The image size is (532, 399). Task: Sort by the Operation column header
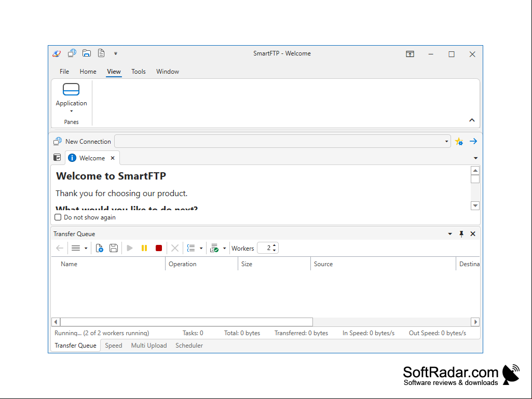point(201,264)
